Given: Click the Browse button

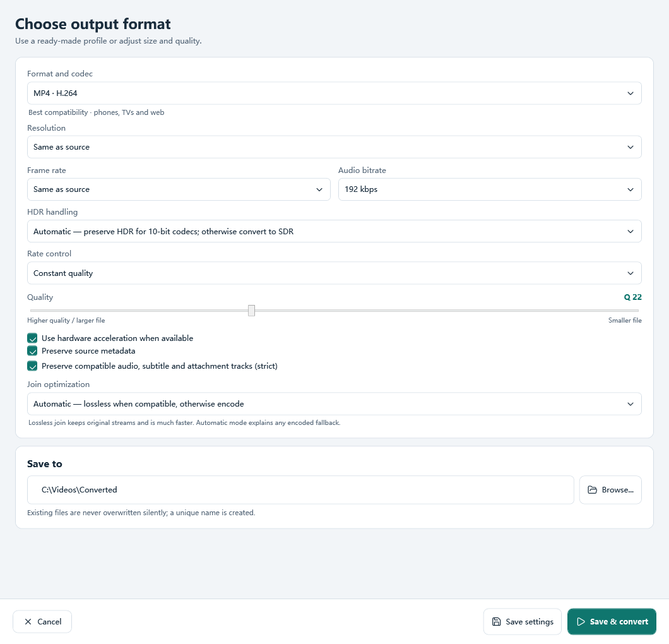Looking at the screenshot, I should pos(610,490).
